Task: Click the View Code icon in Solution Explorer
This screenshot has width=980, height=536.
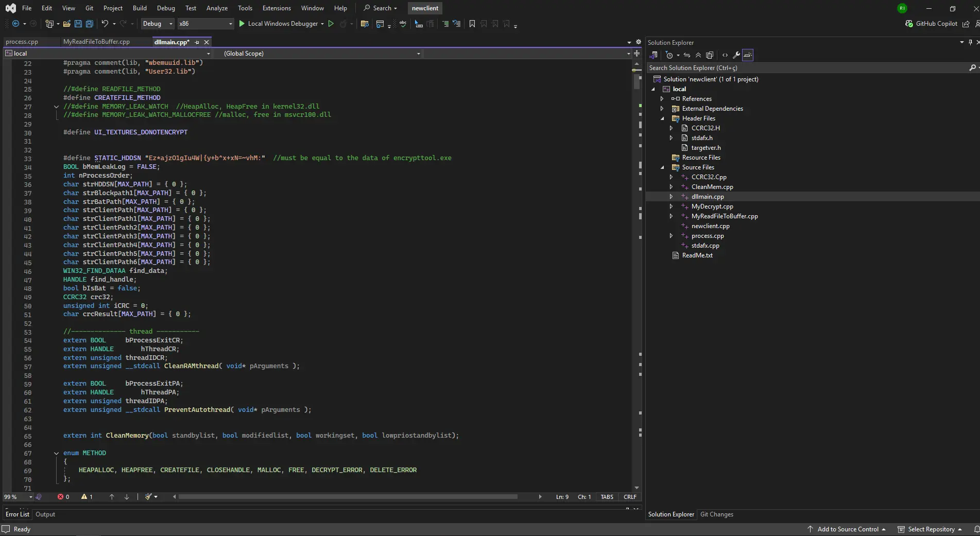Action: click(x=725, y=55)
